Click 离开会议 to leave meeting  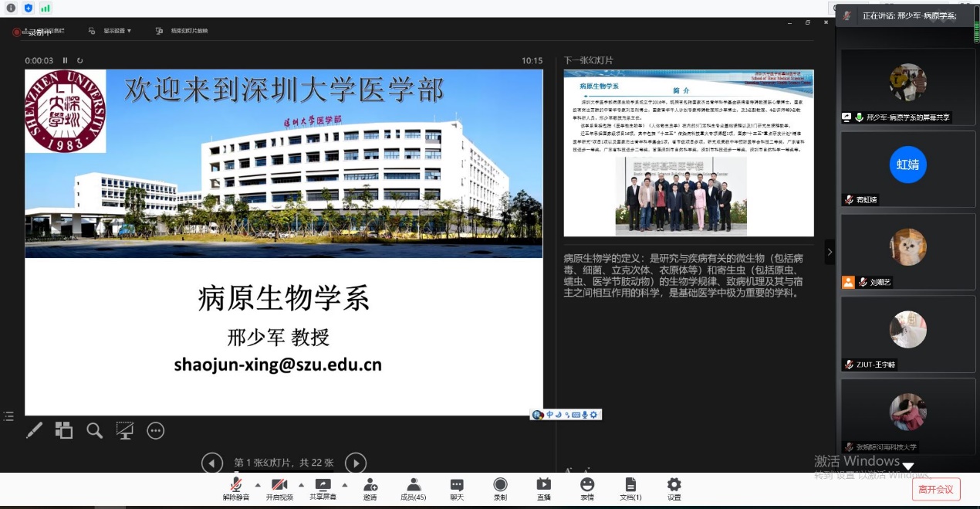[937, 489]
